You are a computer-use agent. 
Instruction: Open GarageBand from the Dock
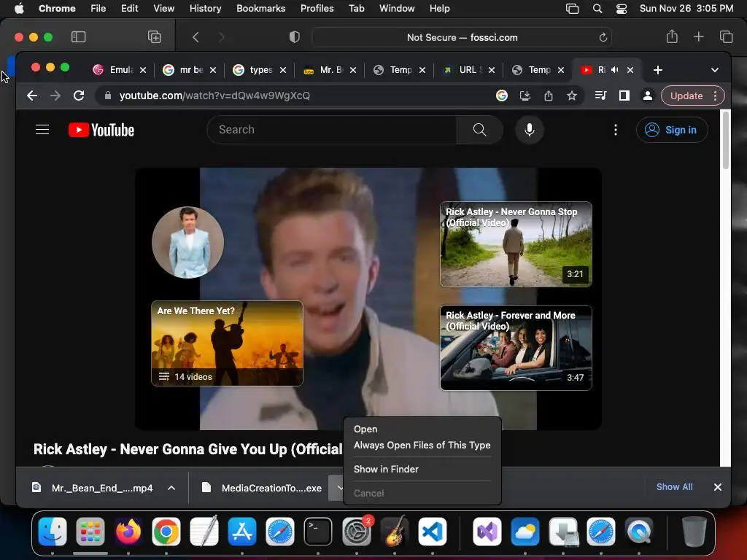tap(395, 532)
